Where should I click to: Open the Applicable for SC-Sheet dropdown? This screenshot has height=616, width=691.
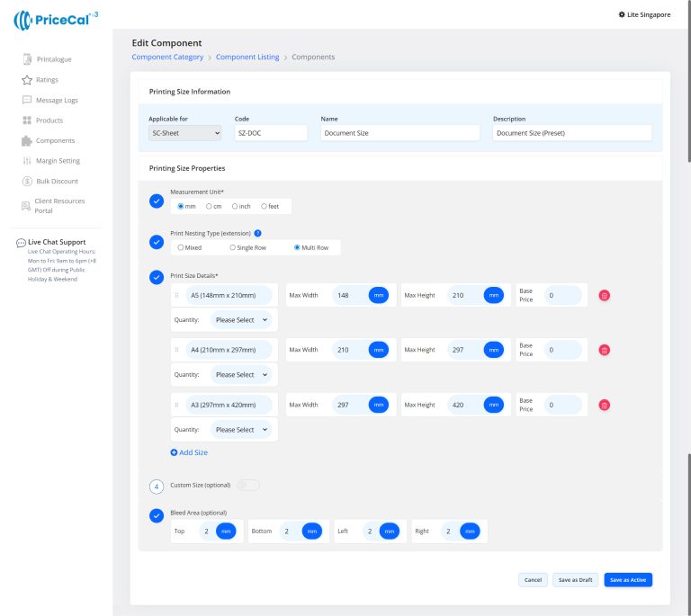[184, 133]
